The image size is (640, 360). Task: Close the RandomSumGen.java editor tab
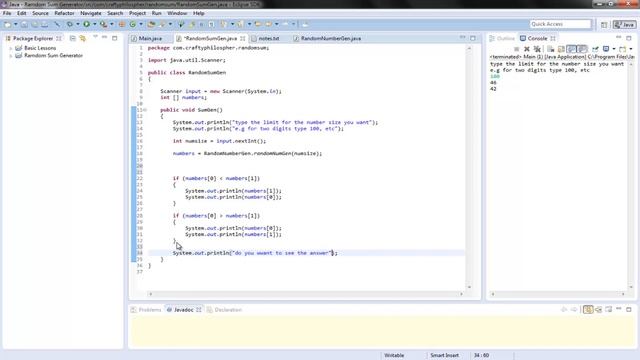[x=243, y=38]
